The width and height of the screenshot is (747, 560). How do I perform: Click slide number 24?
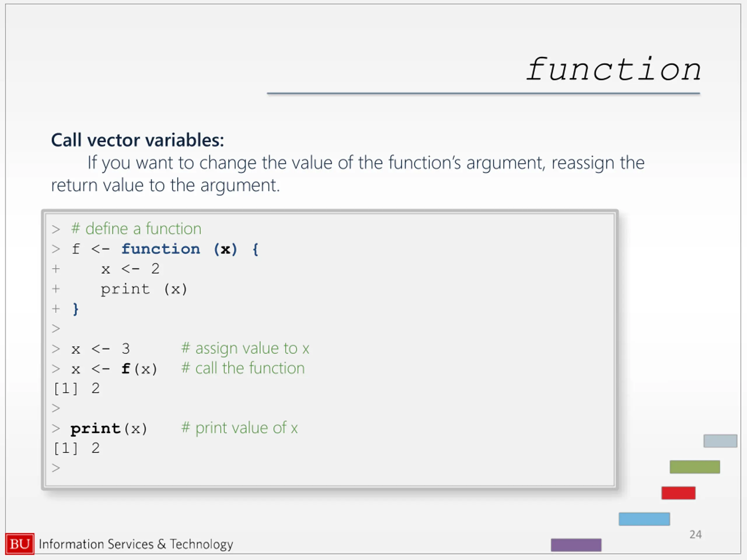coord(695,534)
